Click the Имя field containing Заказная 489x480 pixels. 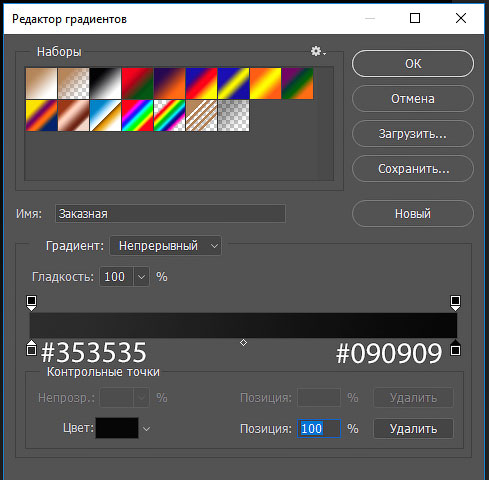170,214
